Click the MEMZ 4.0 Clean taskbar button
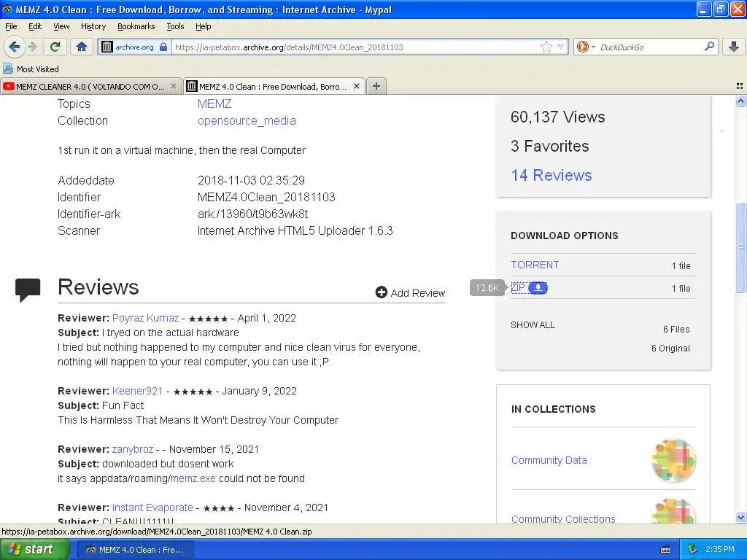The image size is (747, 560). [136, 550]
